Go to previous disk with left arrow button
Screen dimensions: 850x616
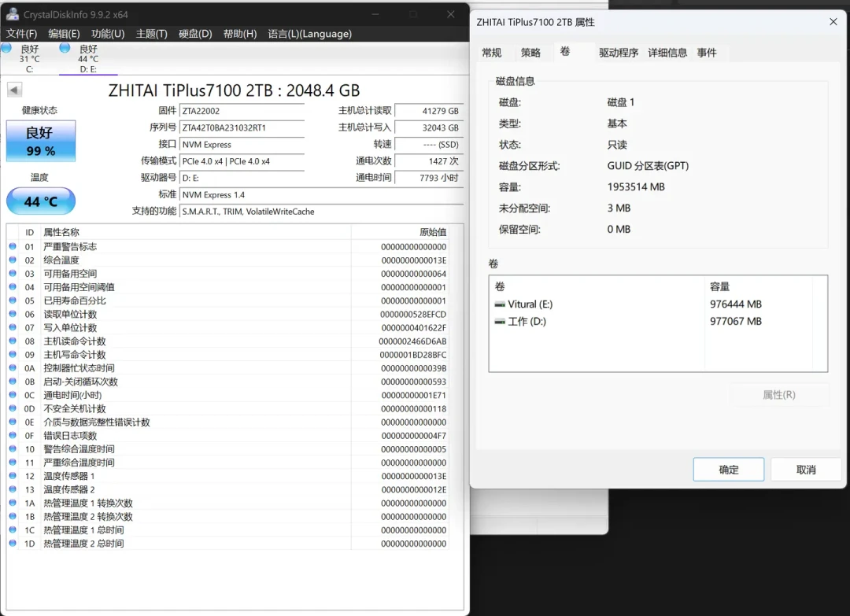coord(15,90)
